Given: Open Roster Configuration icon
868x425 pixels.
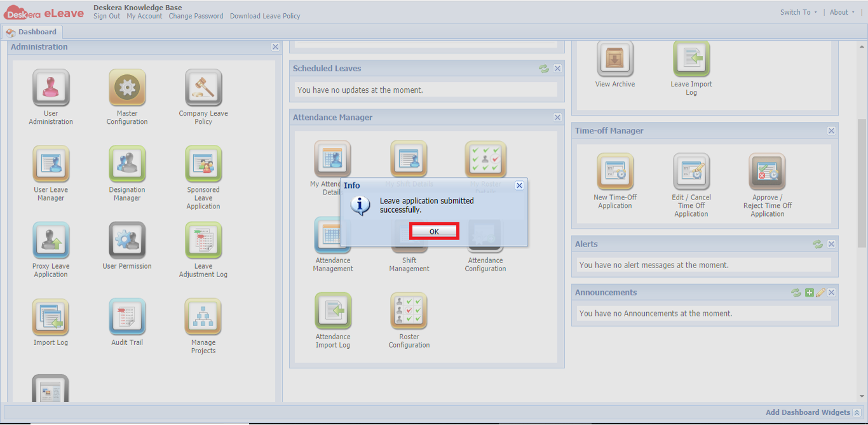Looking at the screenshot, I should pyautogui.click(x=409, y=311).
